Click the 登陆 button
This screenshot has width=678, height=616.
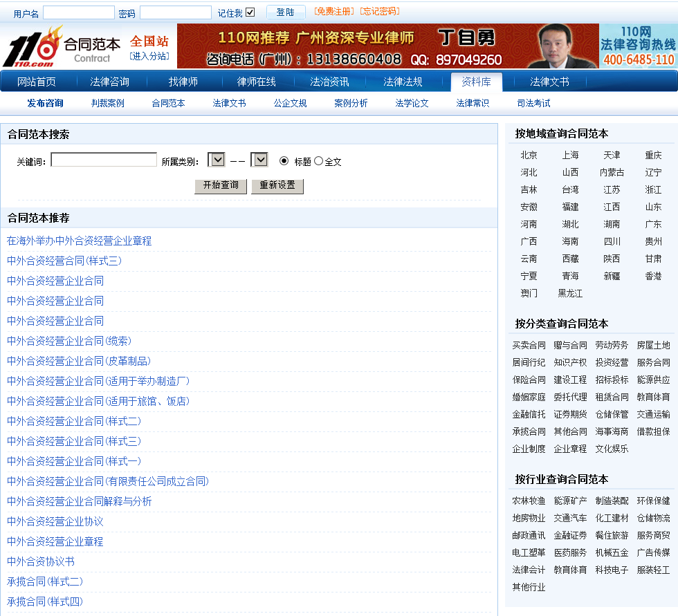(x=286, y=12)
